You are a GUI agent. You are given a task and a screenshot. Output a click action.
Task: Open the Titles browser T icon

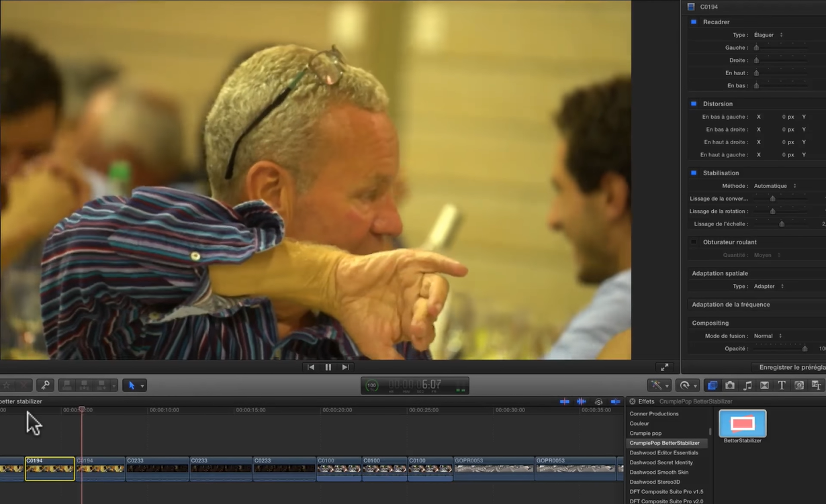click(782, 385)
